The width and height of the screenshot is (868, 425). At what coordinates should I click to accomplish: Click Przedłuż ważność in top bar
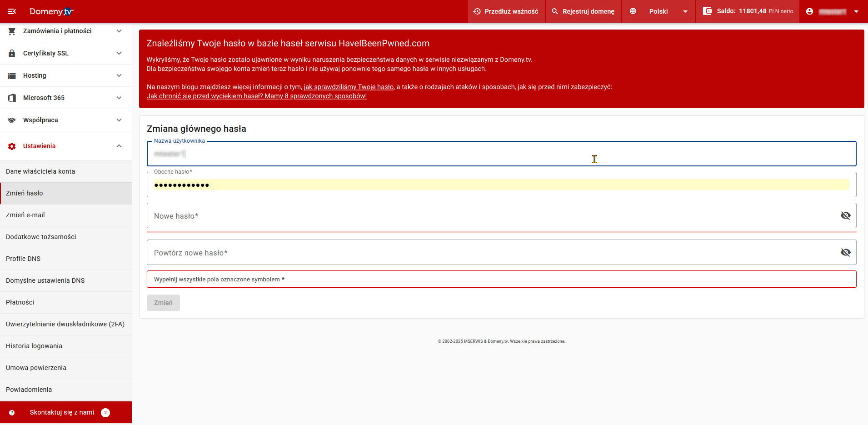coord(506,11)
